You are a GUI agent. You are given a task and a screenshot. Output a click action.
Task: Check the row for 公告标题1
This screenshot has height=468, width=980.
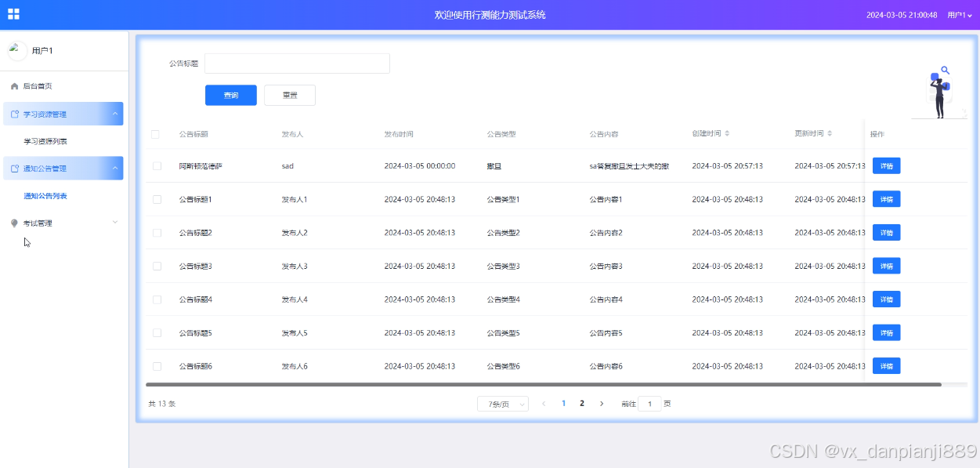tap(157, 199)
